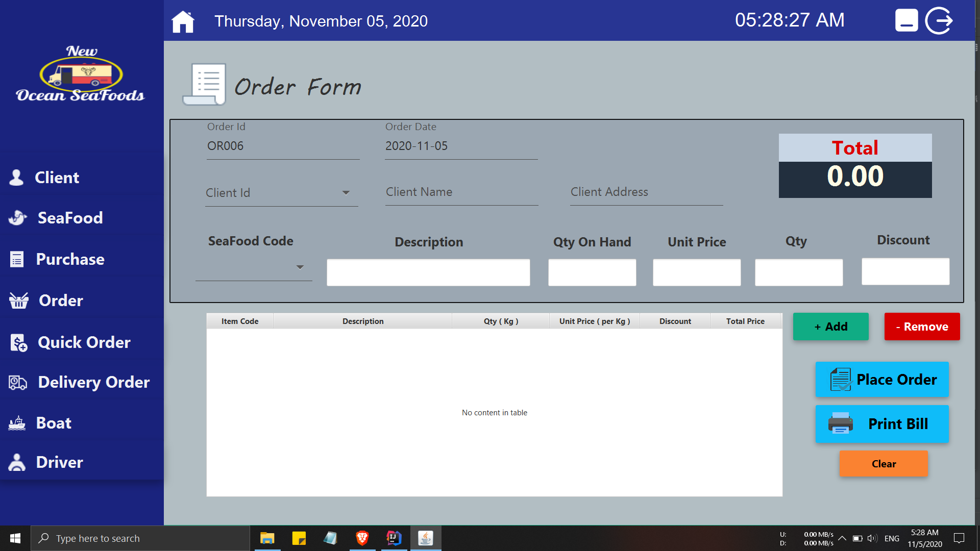Select the Delivery Order truck icon

(17, 382)
